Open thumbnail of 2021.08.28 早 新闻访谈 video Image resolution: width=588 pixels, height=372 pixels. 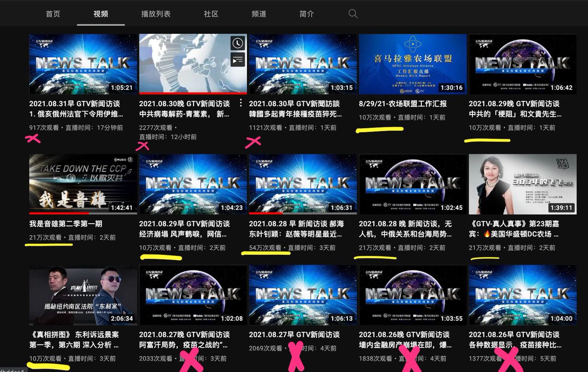pos(303,184)
